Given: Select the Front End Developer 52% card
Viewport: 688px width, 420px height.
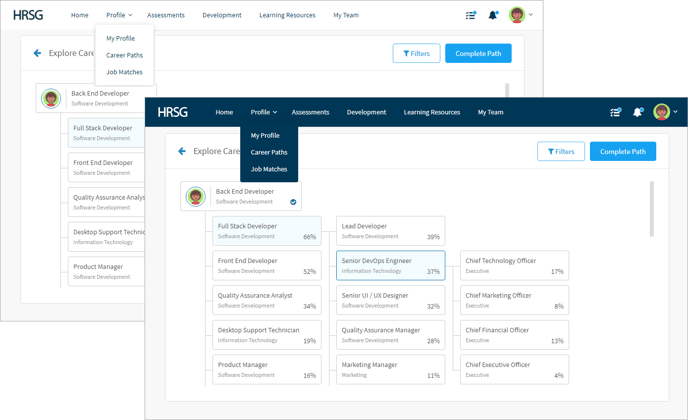Looking at the screenshot, I should [267, 266].
